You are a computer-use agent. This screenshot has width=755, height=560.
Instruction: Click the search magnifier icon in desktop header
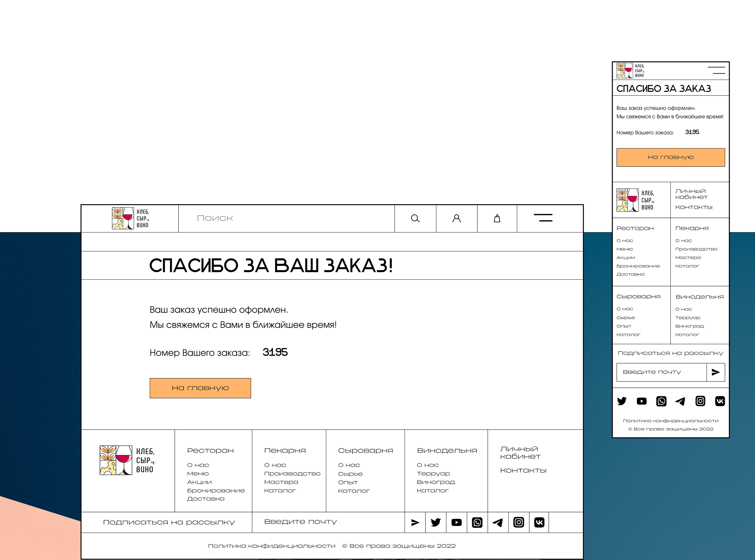[x=415, y=219]
